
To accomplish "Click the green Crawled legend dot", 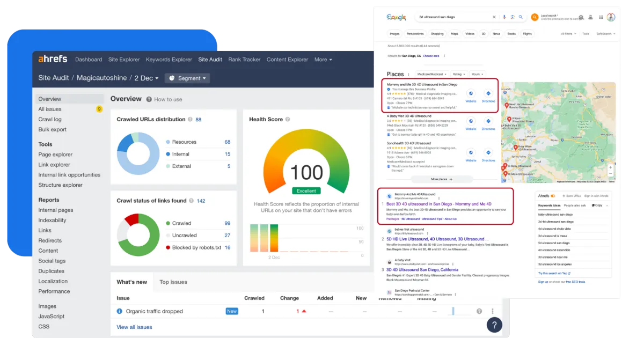I will 168,223.
